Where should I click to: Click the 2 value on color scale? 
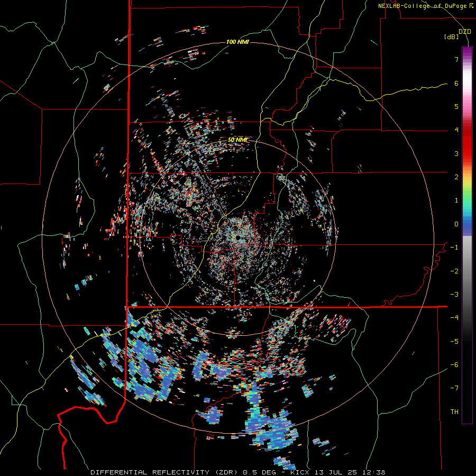456,177
